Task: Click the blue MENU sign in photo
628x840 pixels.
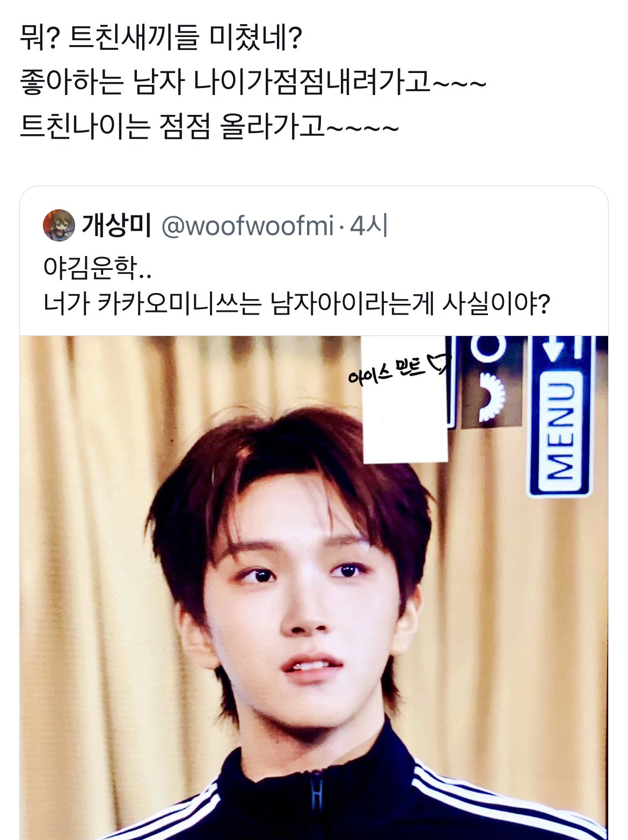Action: 560,416
